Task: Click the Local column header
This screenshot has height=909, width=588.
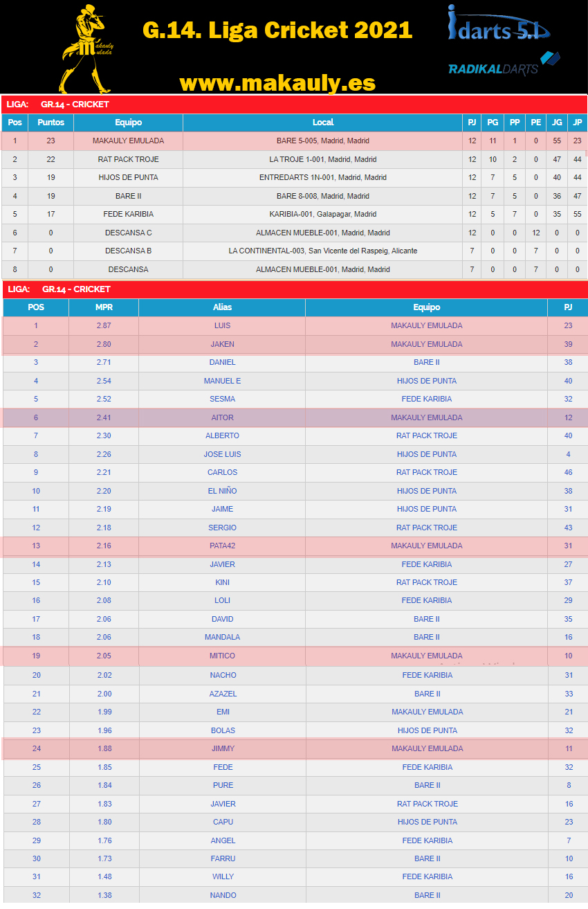Action: [x=323, y=123]
